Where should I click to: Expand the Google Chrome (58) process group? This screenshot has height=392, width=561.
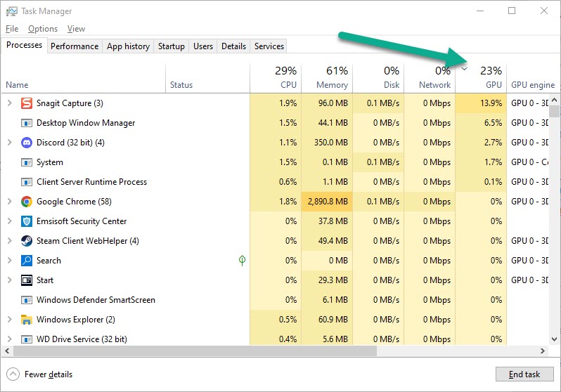tap(10, 202)
